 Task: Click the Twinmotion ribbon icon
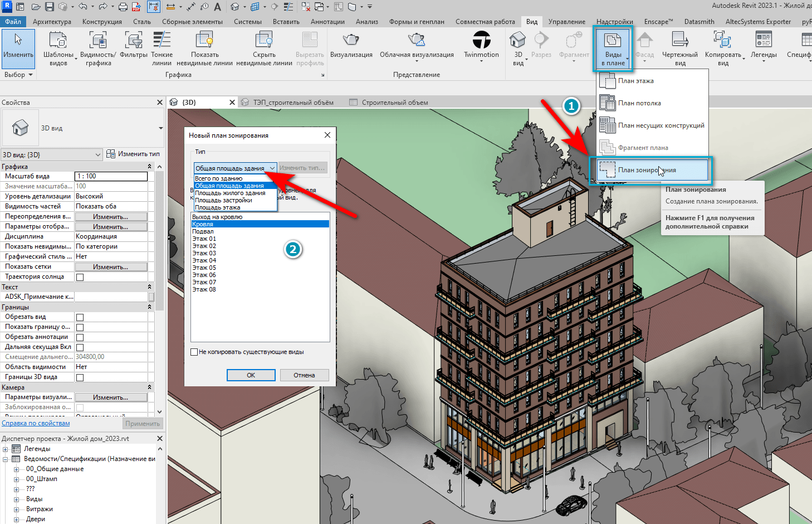[x=481, y=41]
